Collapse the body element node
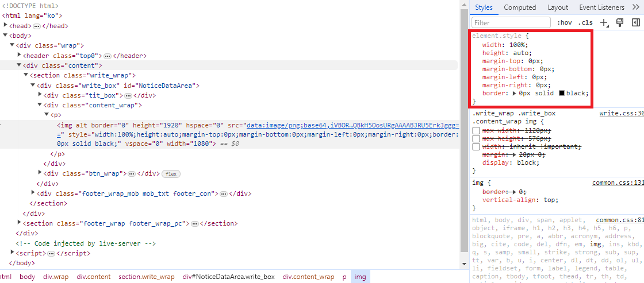Screen dimensions: 644x283 [x=5, y=35]
